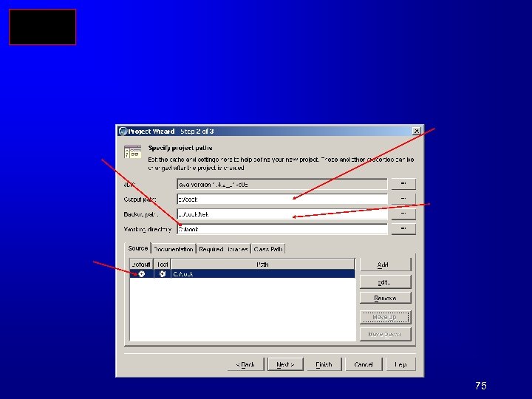Click the Default column header
The image size is (532, 399).
point(141,265)
